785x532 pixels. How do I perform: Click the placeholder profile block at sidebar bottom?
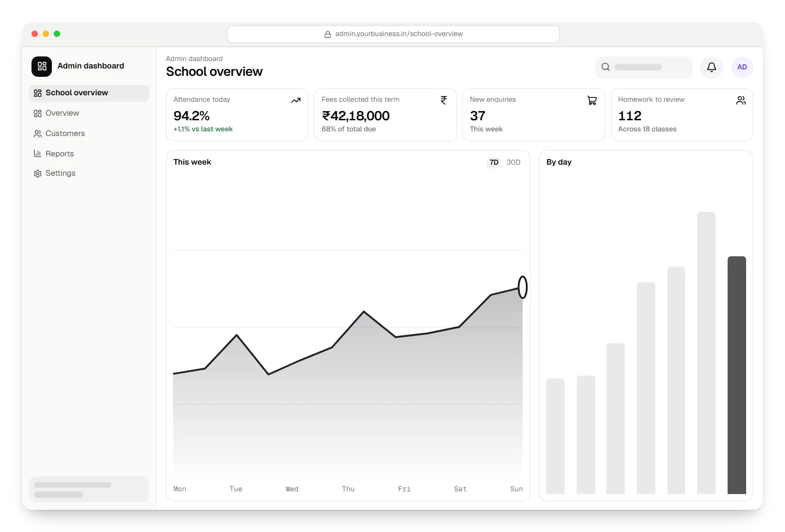click(89, 489)
